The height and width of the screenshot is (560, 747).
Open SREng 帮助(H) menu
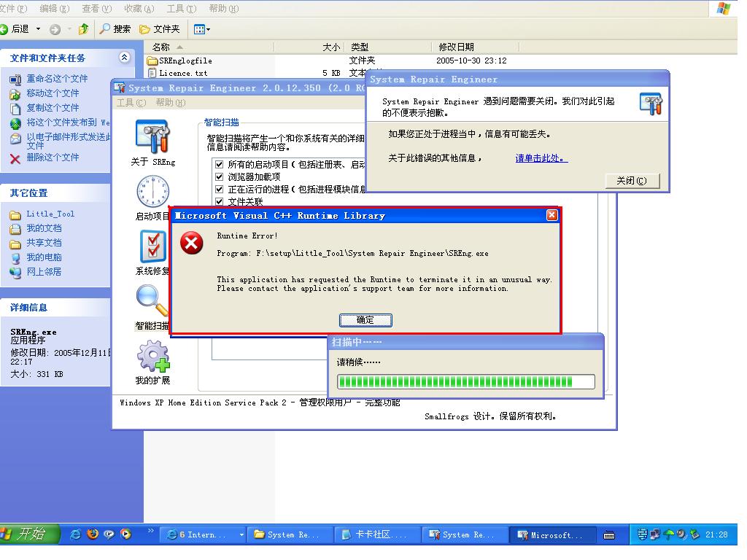[x=171, y=103]
